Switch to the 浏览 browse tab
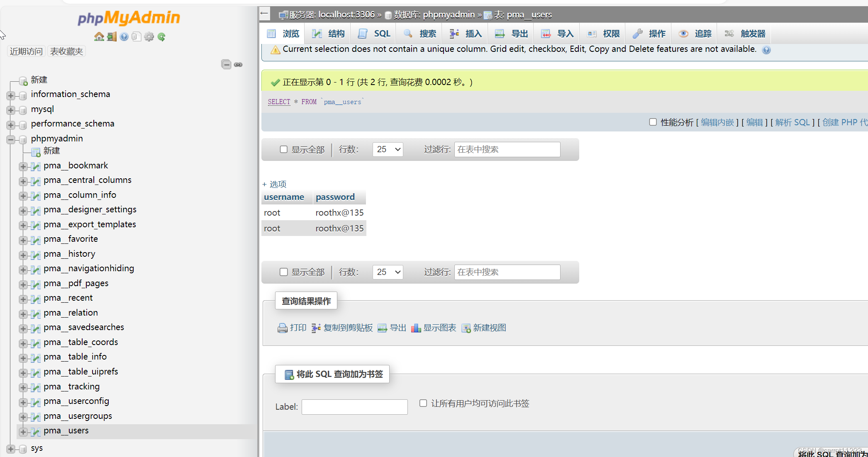Screen dimensions: 868x457 tap(283, 34)
